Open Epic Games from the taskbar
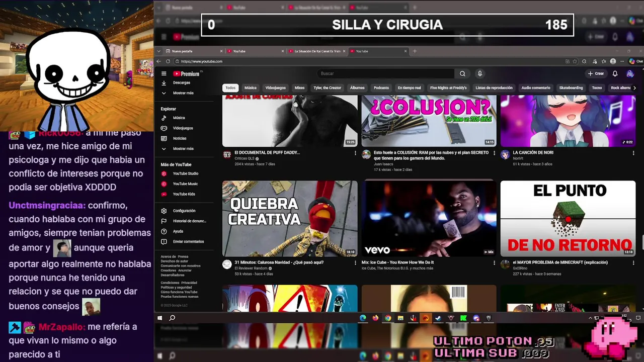 489,318
